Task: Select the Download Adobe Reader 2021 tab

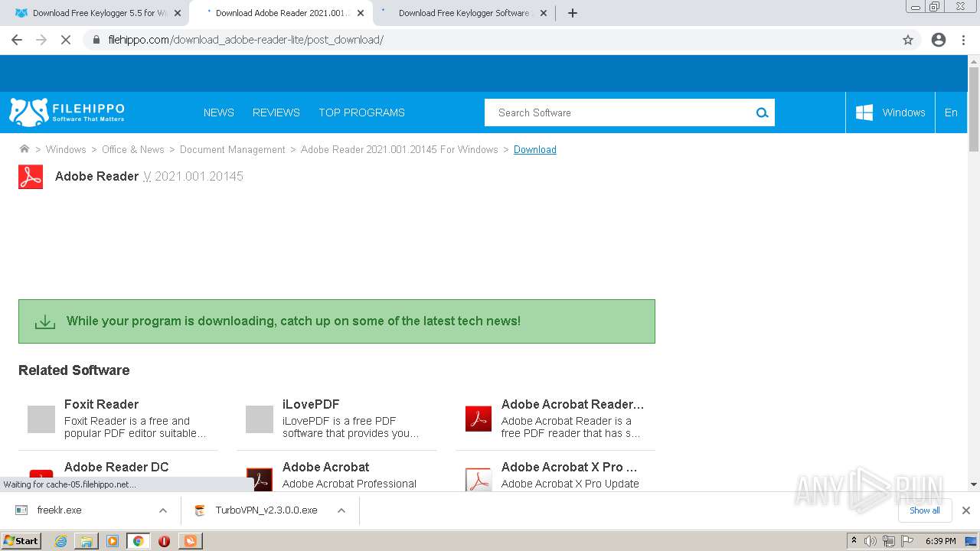Action: 279,13
